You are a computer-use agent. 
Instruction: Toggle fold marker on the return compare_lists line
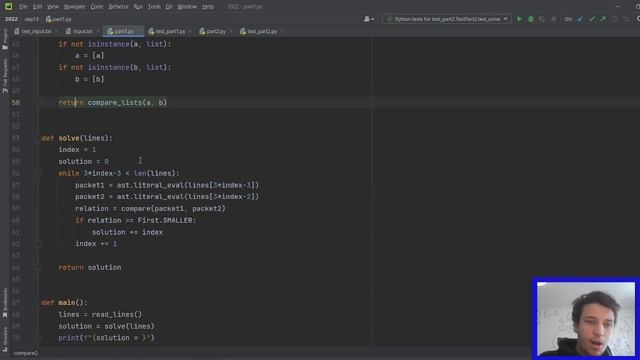coord(39,102)
